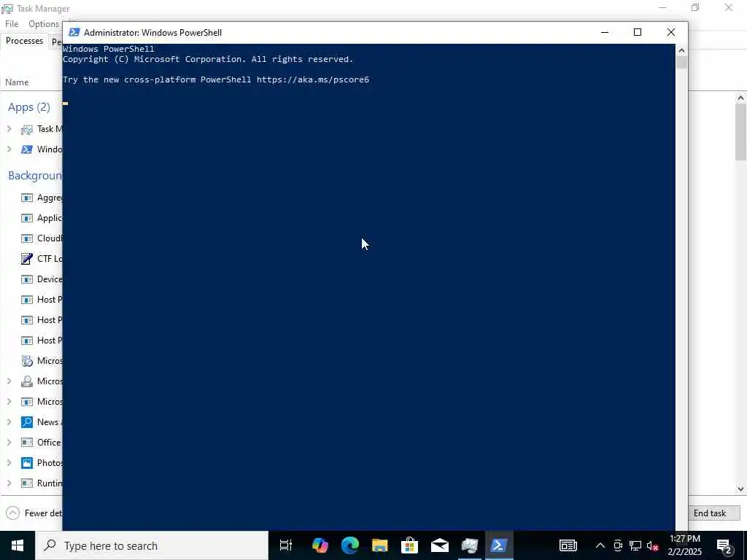Switch to Task Manager taskbar icon
This screenshot has height=560, width=747.
469,545
